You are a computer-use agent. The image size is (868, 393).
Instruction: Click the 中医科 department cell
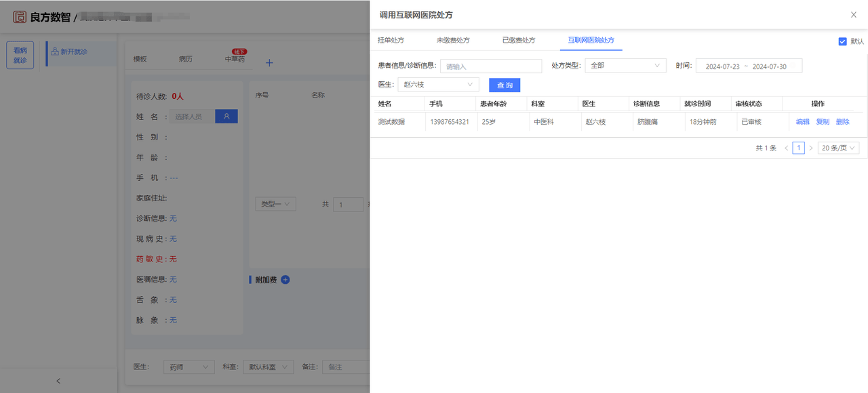[x=544, y=122]
